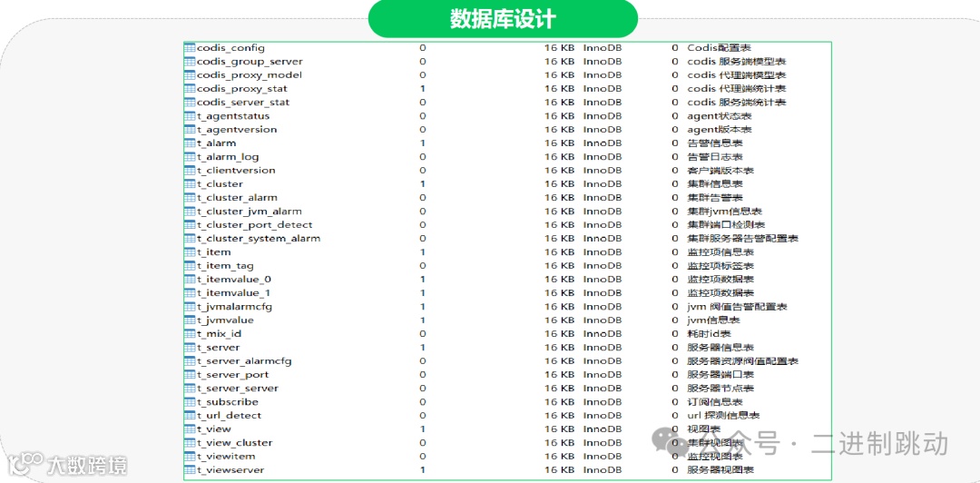Image resolution: width=980 pixels, height=483 pixels.
Task: Click the Codis配置表 comment
Action: pyautogui.click(x=719, y=47)
